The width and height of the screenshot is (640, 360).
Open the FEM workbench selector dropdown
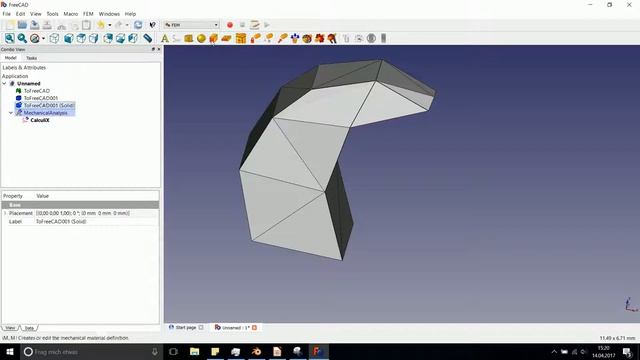pos(191,25)
